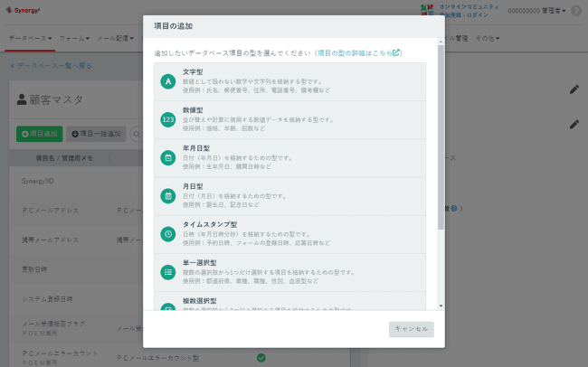
Task: Open 項目の型の詳細はこちら link
Action: [358, 53]
